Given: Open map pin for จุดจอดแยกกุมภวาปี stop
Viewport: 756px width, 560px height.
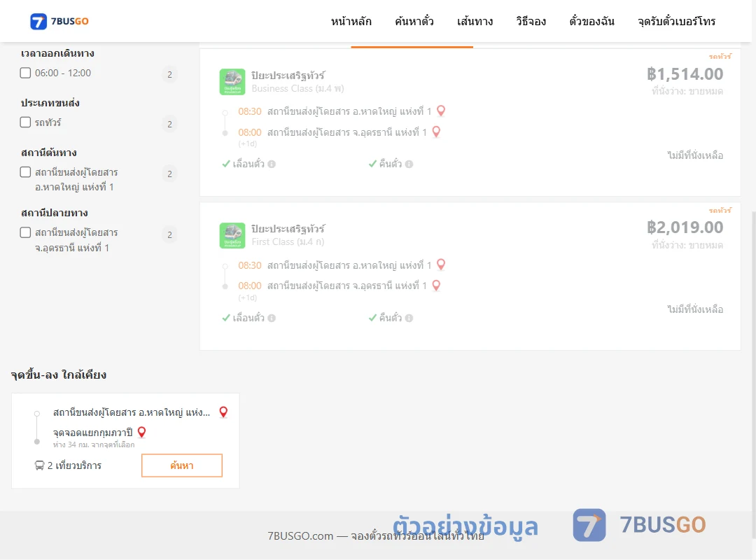Looking at the screenshot, I should pos(141,432).
